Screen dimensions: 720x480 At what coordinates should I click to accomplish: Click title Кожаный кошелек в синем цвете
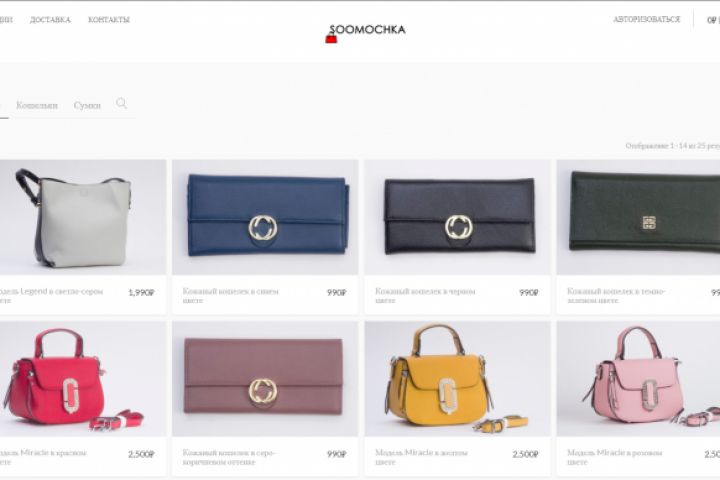pyautogui.click(x=231, y=295)
